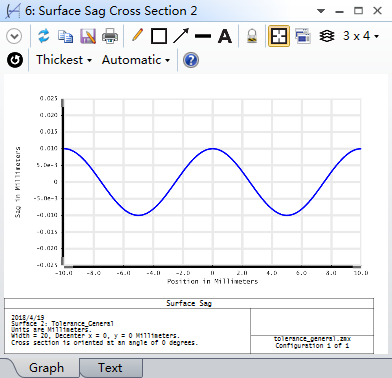Click the Save As image icon

point(88,36)
